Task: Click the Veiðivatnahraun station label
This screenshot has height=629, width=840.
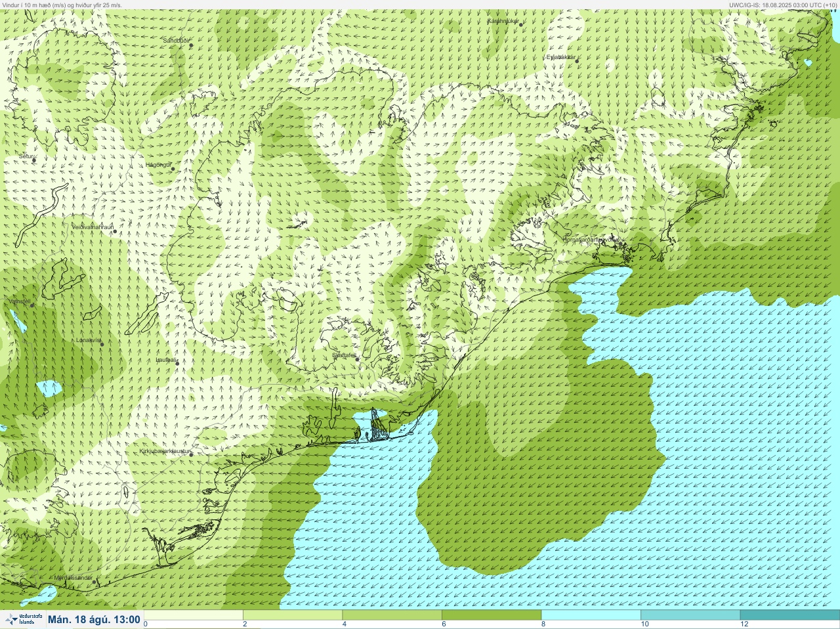Action: pyautogui.click(x=93, y=227)
